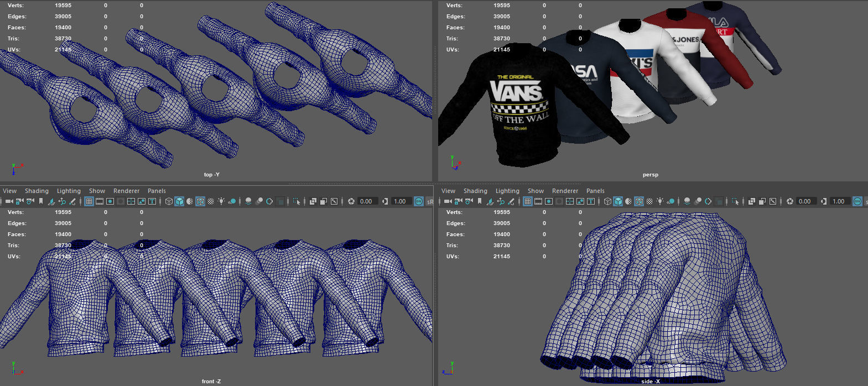Click Smooth Shade All cube in front panel
The height and width of the screenshot is (386, 868).
(x=179, y=201)
